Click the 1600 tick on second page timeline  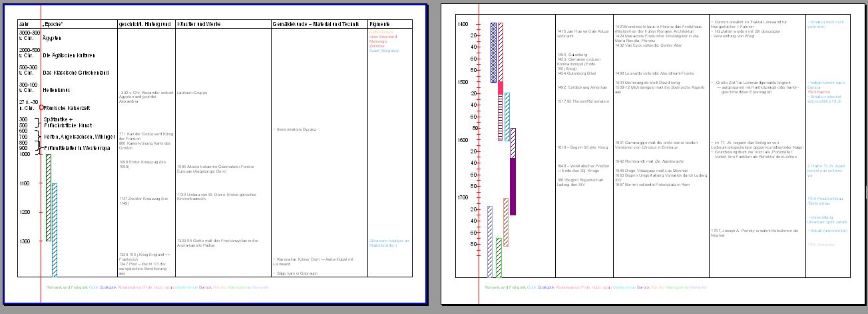click(479, 140)
